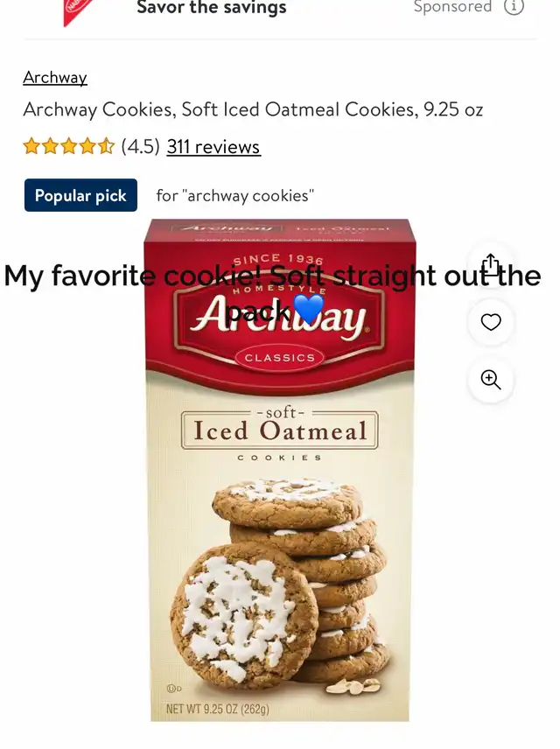Open the Archway brand link
560x749 pixels.
point(55,77)
